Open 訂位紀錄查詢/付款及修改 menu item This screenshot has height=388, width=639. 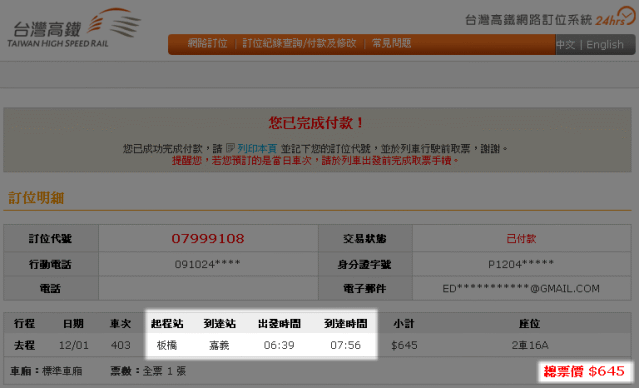[300, 43]
